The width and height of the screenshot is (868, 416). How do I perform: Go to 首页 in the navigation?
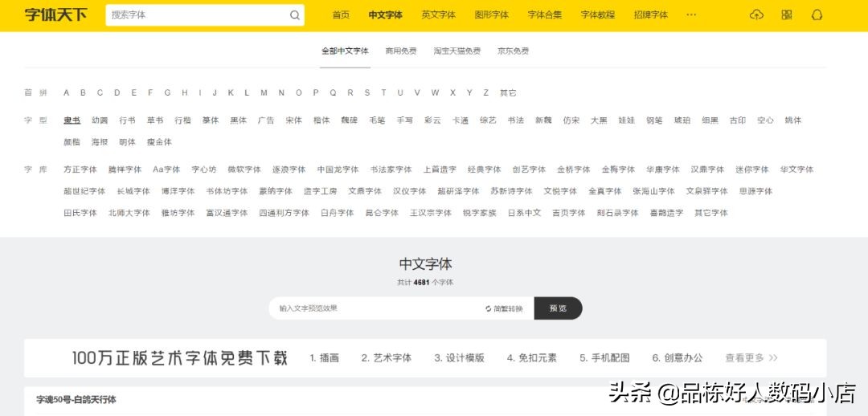341,15
